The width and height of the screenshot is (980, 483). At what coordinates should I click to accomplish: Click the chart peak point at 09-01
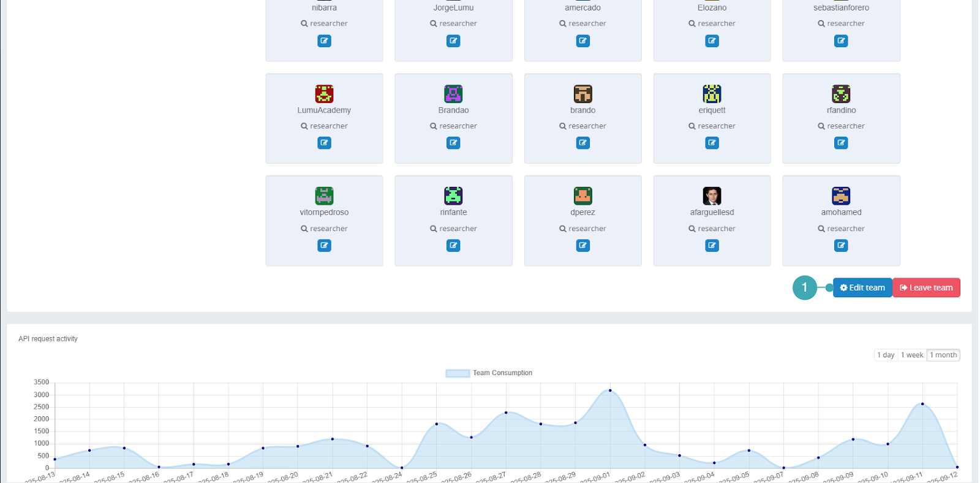click(610, 390)
